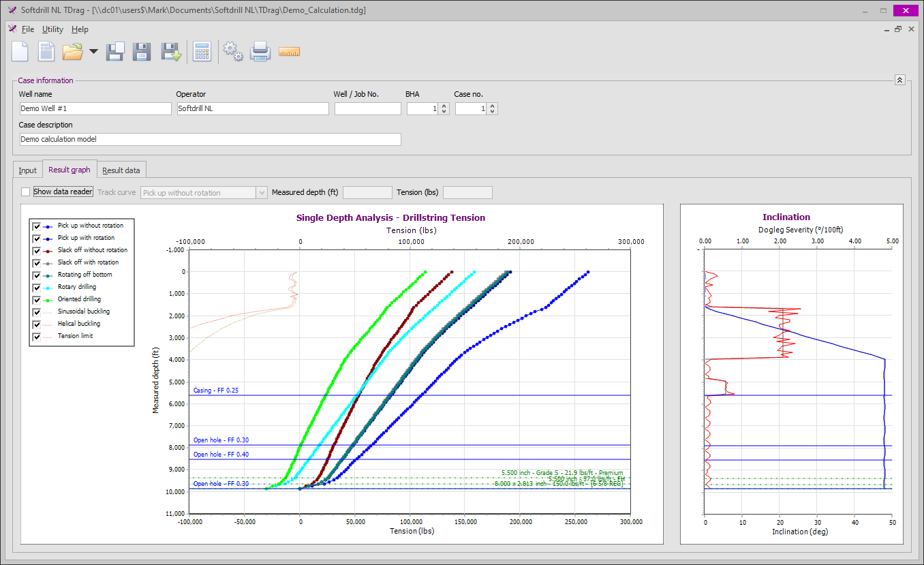The width and height of the screenshot is (924, 565).
Task: Enable the Show data reader checkbox
Action: tap(26, 192)
